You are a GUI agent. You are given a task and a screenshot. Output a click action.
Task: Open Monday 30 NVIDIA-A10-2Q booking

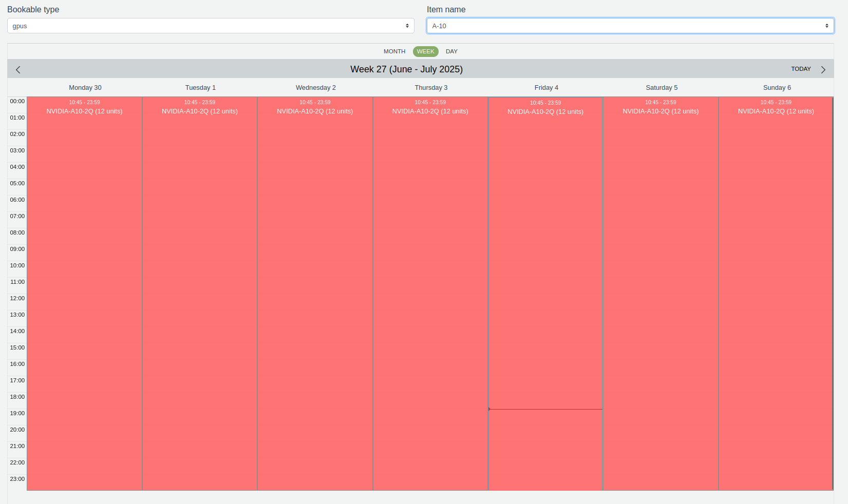(x=84, y=111)
